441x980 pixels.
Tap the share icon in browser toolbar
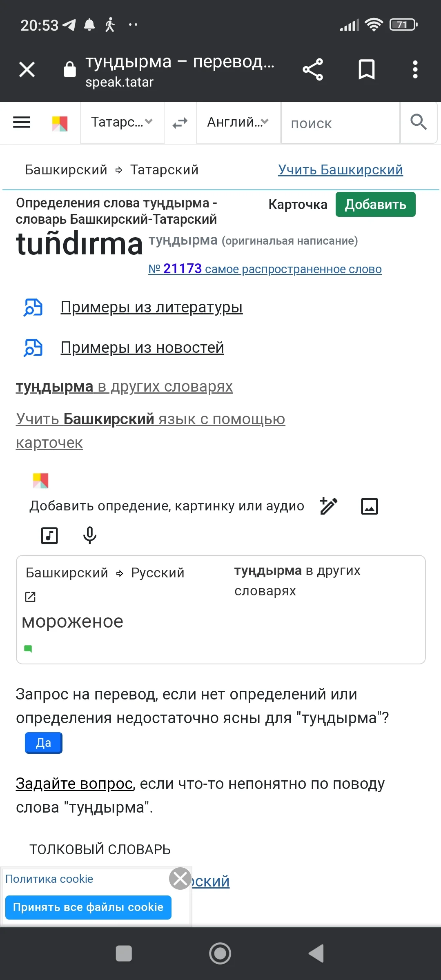pos(313,69)
